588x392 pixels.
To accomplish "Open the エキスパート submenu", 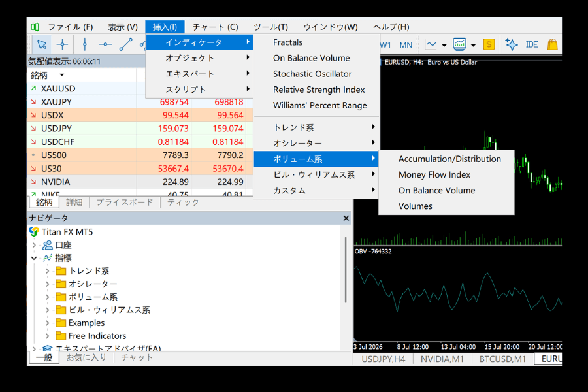I will click(x=199, y=74).
